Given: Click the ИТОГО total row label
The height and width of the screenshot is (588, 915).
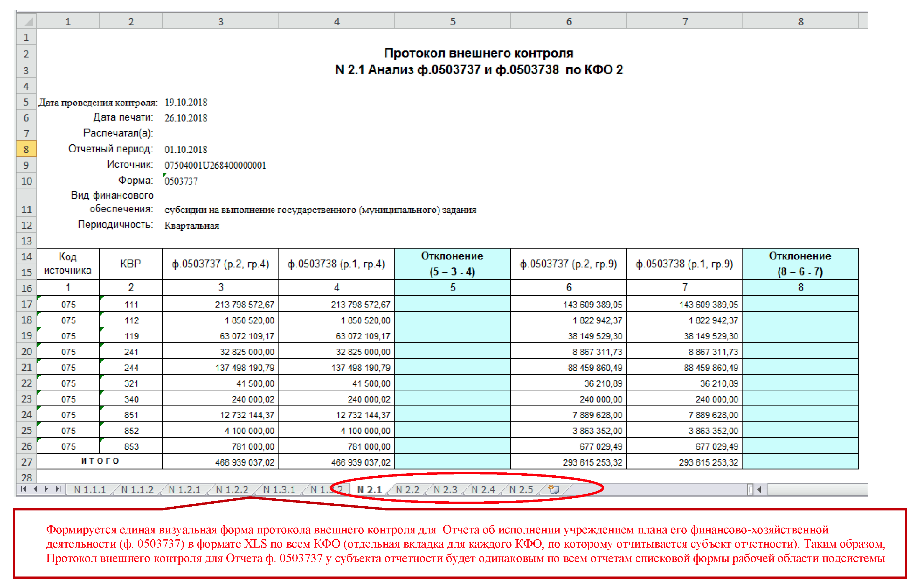Looking at the screenshot, I should 100,461.
